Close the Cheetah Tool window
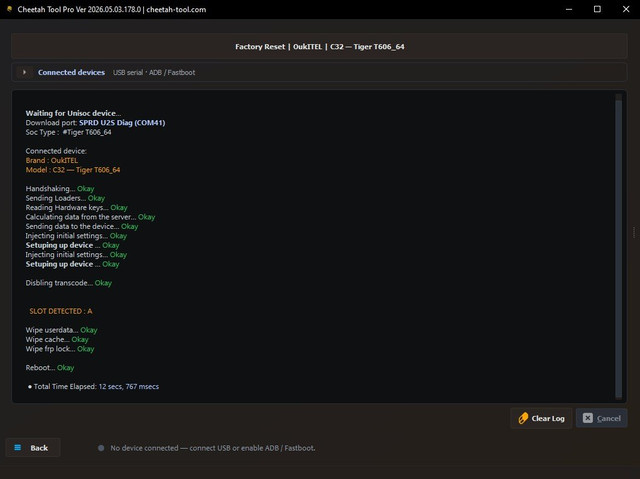Image resolution: width=640 pixels, height=479 pixels. click(626, 9)
